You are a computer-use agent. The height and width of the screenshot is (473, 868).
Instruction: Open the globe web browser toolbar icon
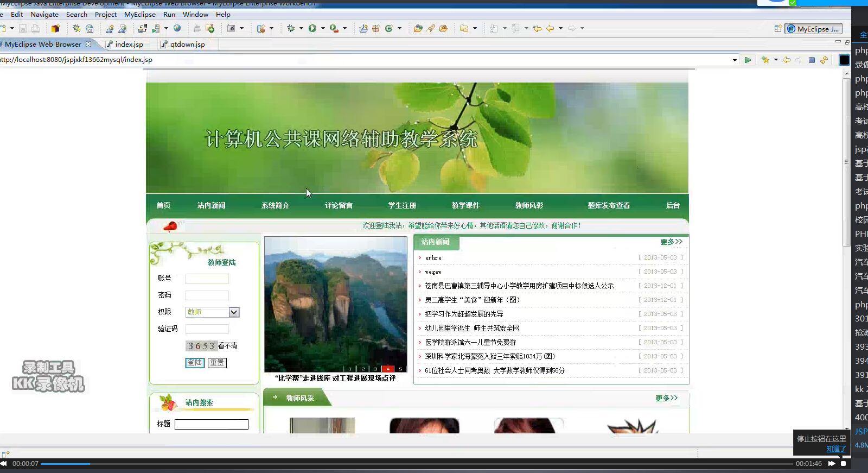tap(177, 28)
